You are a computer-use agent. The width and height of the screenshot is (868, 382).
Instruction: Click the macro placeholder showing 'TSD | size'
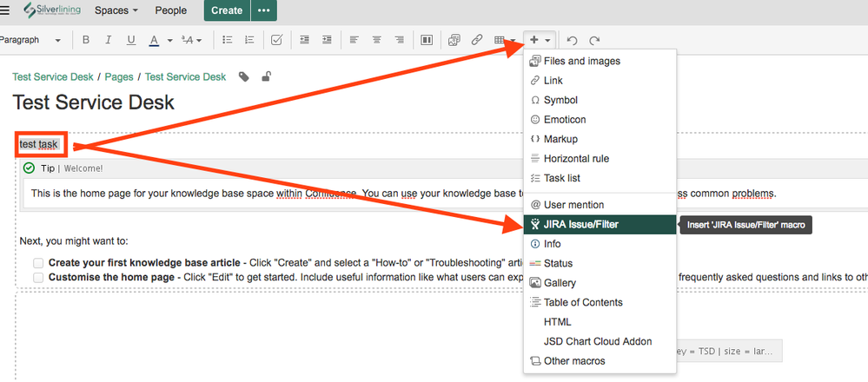[728, 351]
